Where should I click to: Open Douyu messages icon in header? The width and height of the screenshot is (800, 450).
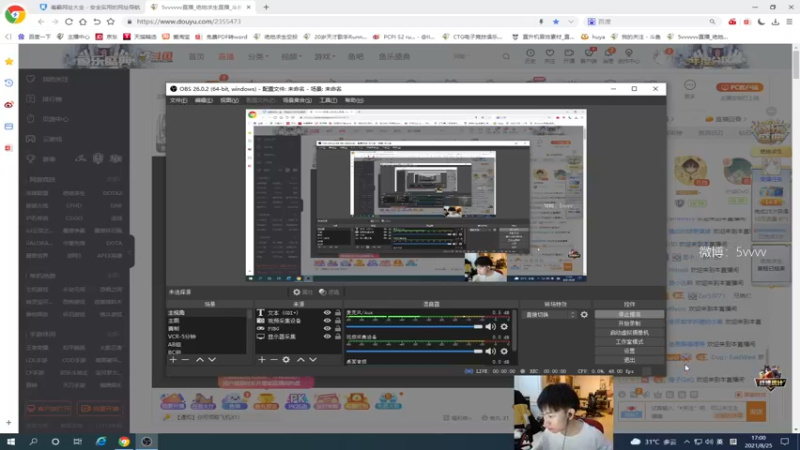click(x=608, y=56)
